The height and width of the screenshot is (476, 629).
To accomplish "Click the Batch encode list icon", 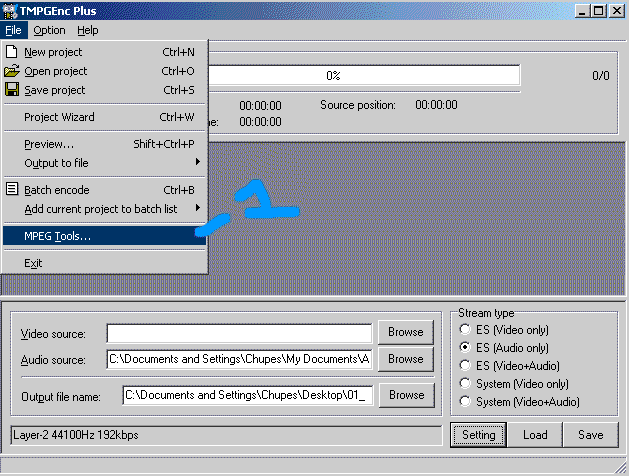I will click(12, 189).
